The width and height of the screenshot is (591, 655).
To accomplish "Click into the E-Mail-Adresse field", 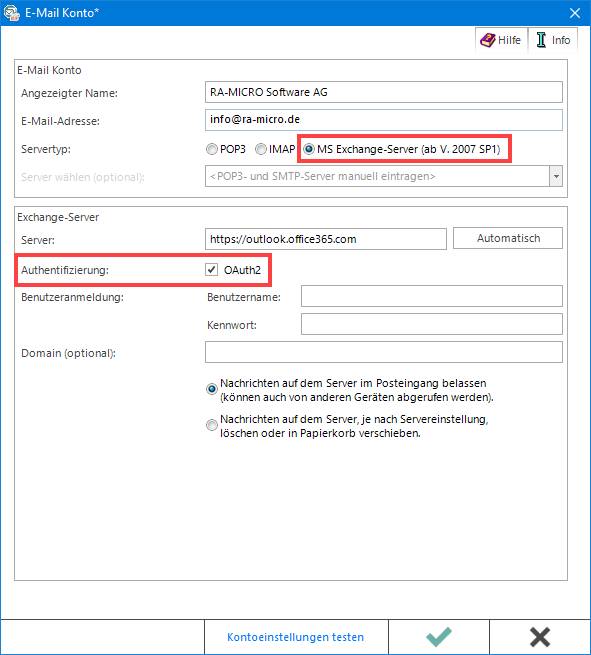I will (x=383, y=119).
